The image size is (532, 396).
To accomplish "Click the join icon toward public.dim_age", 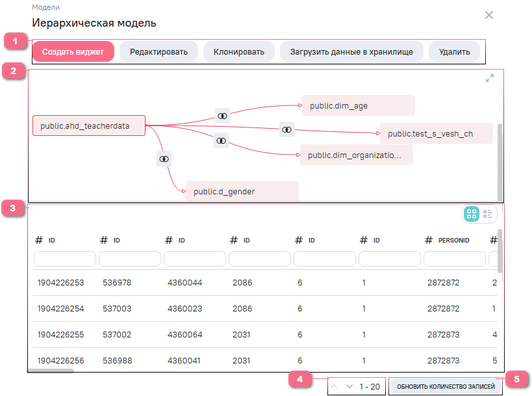I will (222, 115).
